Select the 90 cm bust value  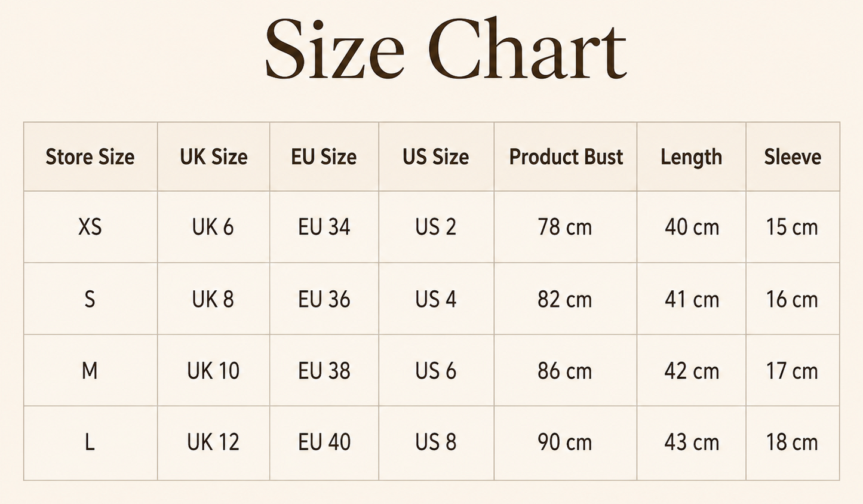564,442
